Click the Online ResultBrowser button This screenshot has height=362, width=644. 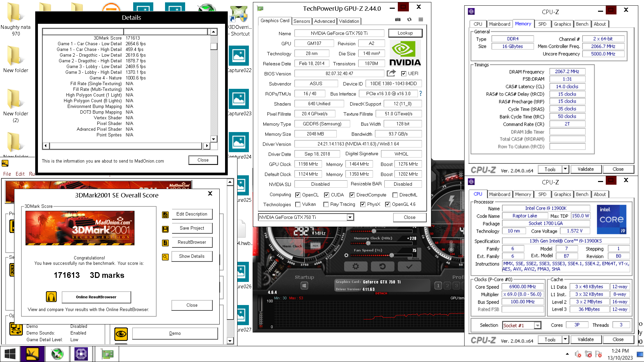96,297
